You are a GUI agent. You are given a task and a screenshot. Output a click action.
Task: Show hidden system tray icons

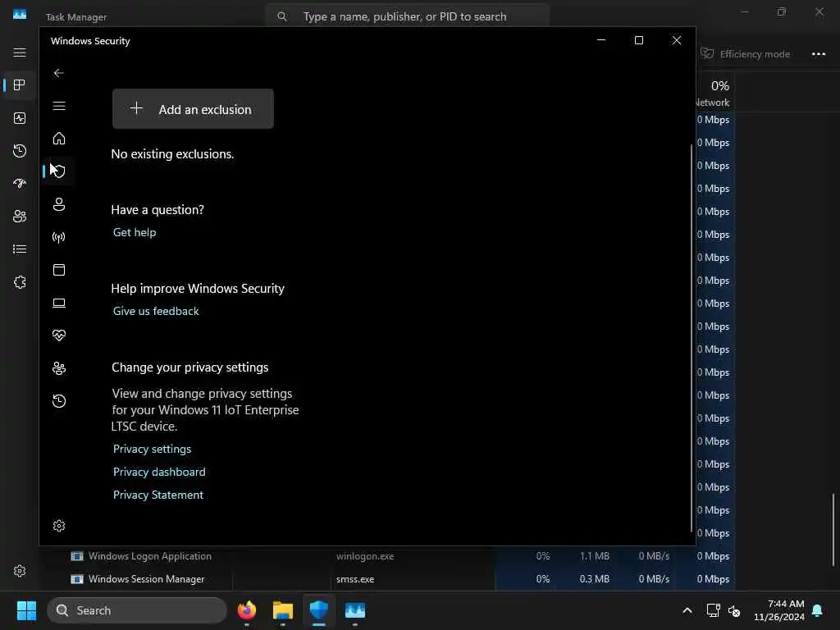tap(687, 610)
